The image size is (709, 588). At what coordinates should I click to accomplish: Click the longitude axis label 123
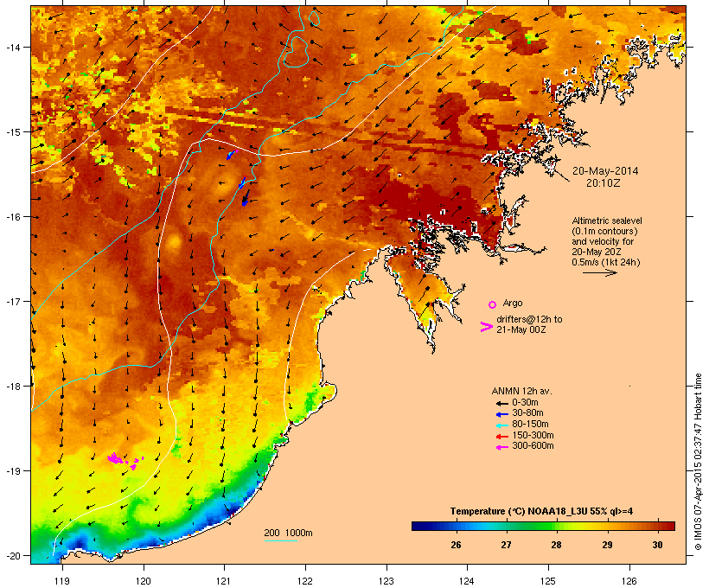[386, 581]
